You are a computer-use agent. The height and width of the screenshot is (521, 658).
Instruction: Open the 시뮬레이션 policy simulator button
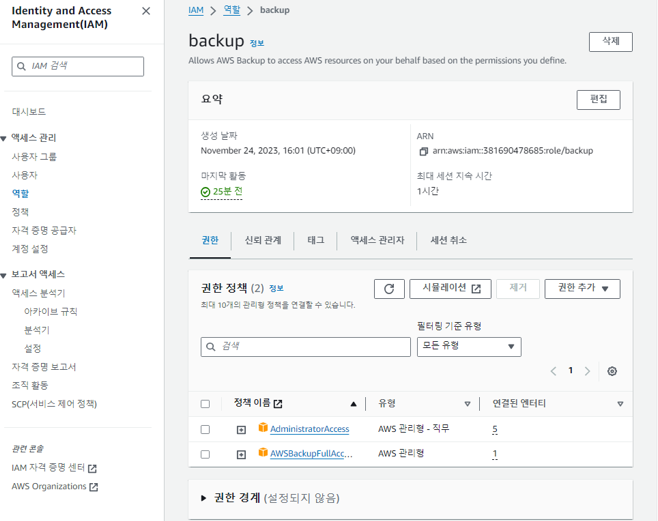450,289
